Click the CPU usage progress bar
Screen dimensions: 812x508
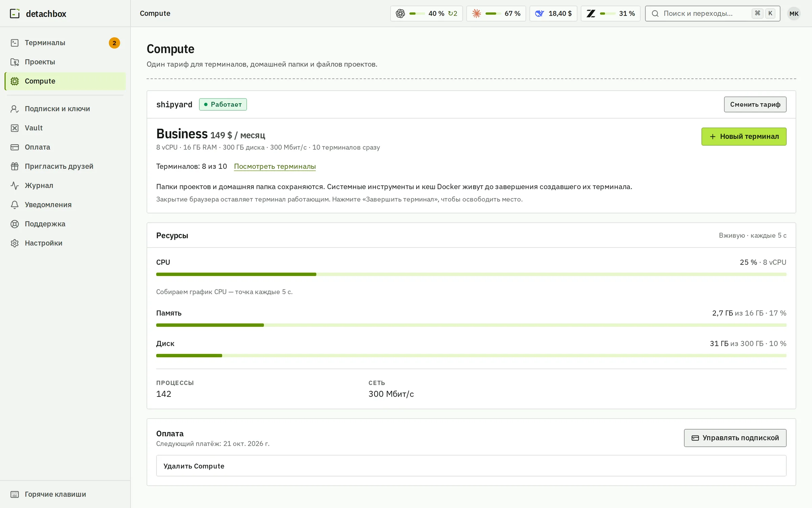point(471,274)
